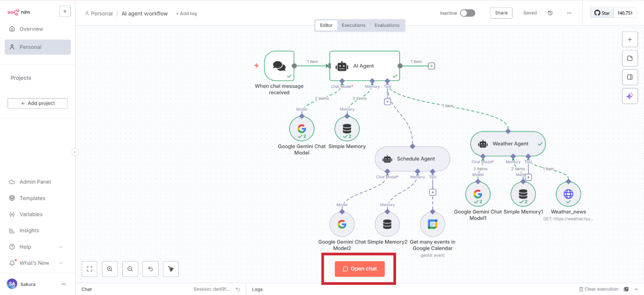Open the workflow options three-dot menu
The height and width of the screenshot is (295, 644).
click(569, 13)
